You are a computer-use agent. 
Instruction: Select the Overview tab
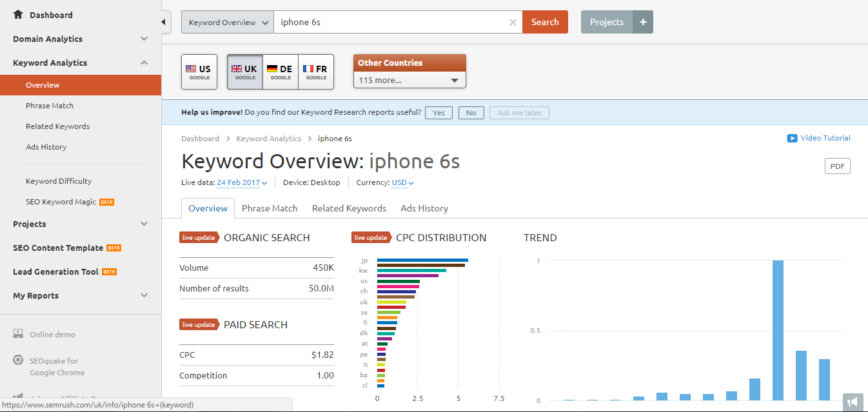[208, 208]
